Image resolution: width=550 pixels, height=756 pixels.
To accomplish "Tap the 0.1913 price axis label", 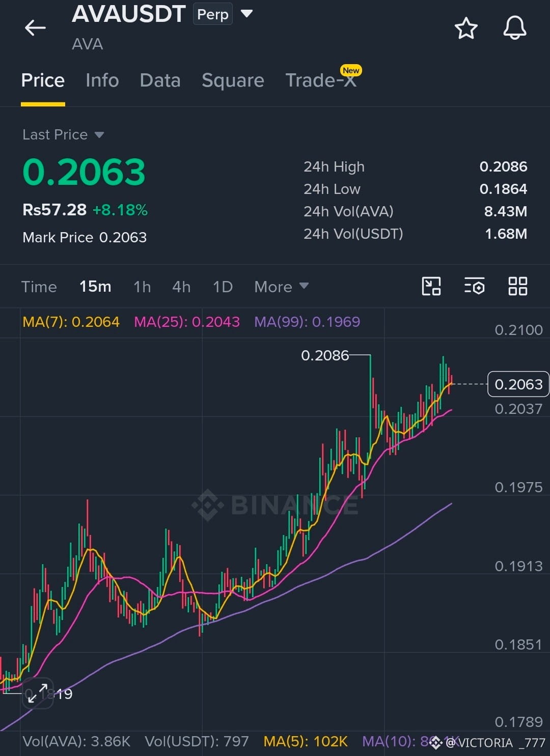I will coord(518,566).
